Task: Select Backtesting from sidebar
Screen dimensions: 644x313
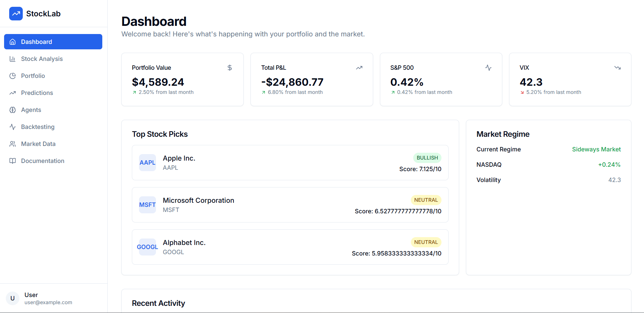Action: click(x=53, y=127)
